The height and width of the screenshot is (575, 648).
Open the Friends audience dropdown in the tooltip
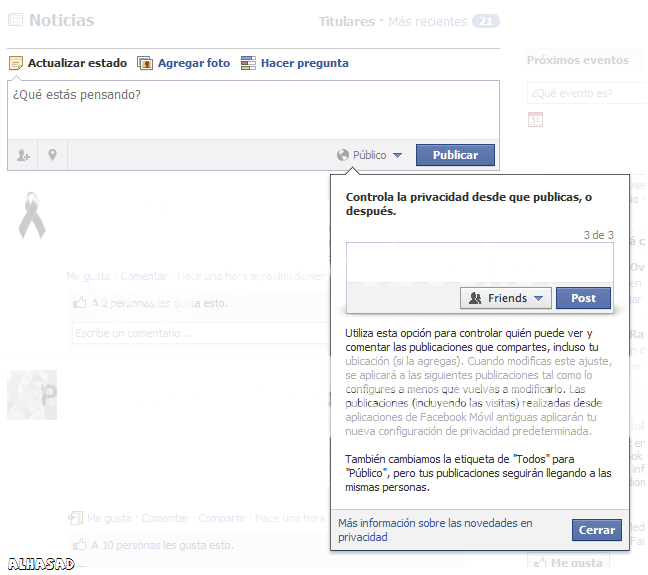pos(506,298)
